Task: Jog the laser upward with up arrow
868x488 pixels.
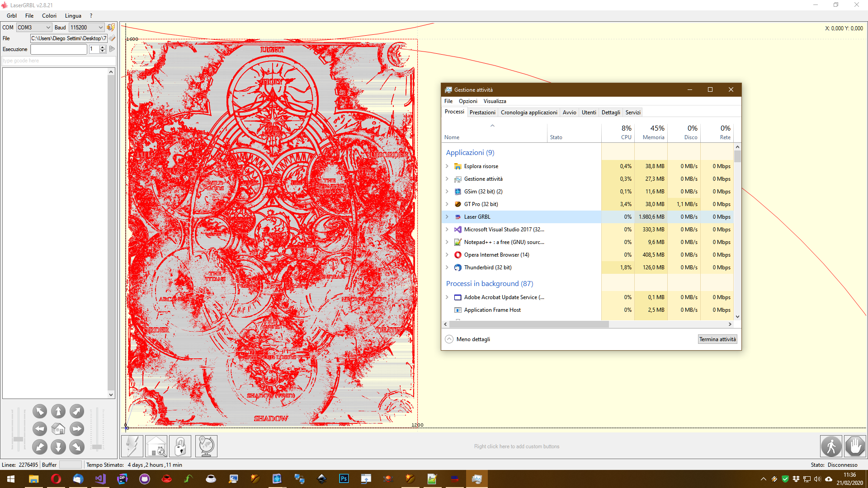Action: (58, 411)
